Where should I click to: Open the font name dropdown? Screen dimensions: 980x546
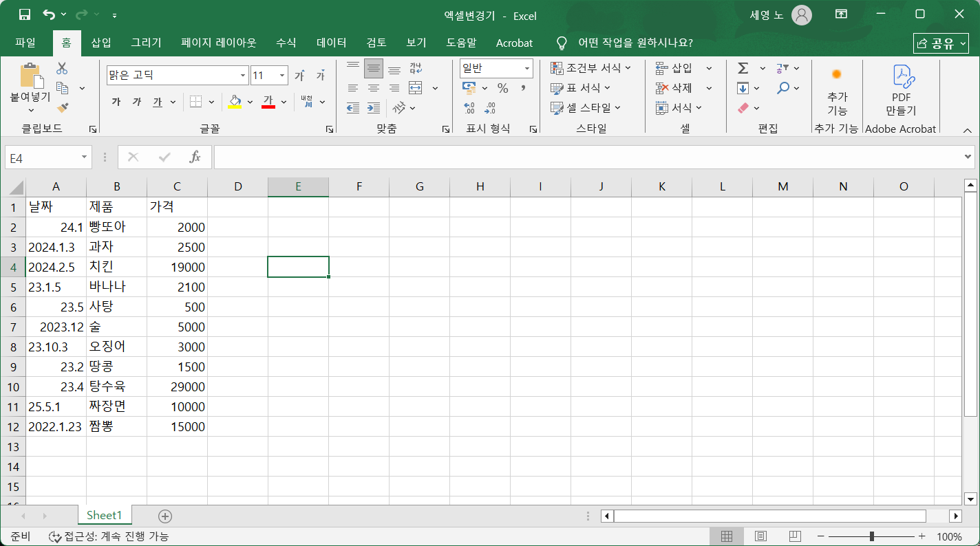click(243, 76)
